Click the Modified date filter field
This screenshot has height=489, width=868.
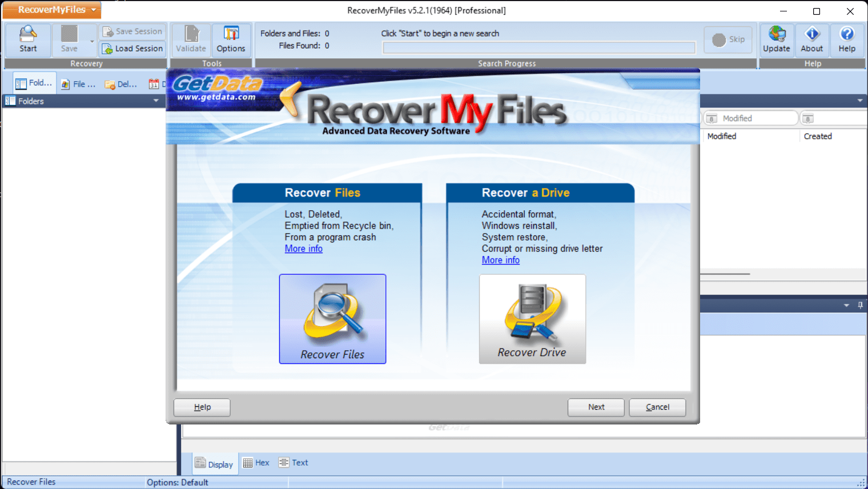[750, 118]
